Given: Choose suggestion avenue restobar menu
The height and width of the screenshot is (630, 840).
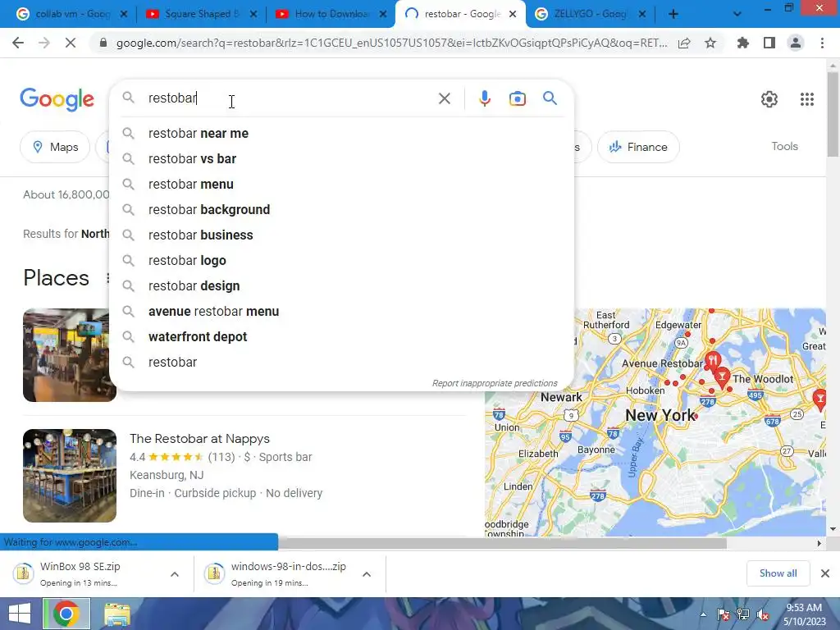Looking at the screenshot, I should pyautogui.click(x=341, y=311).
